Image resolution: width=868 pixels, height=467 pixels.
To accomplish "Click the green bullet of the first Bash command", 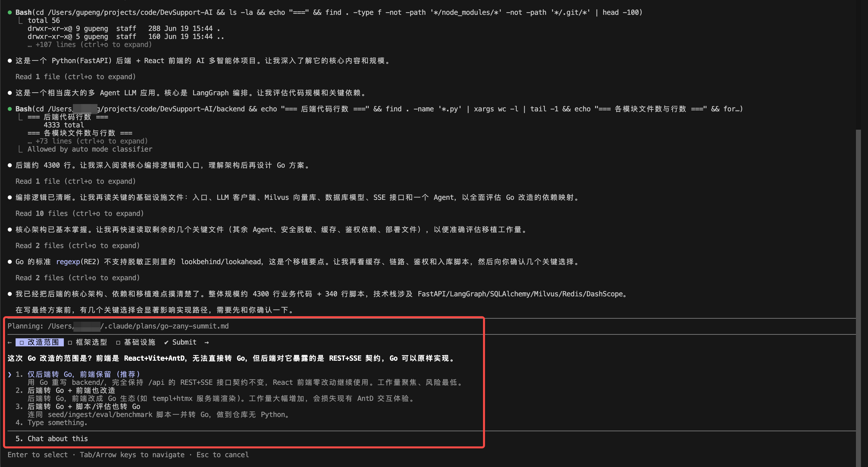I will point(10,13).
